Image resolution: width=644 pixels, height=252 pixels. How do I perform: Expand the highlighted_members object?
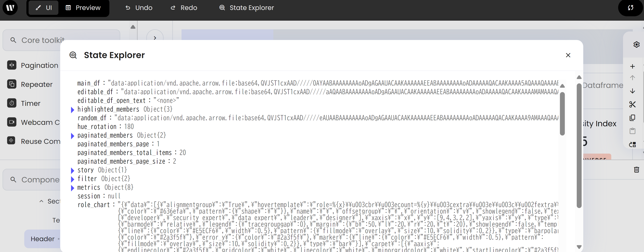click(x=72, y=109)
